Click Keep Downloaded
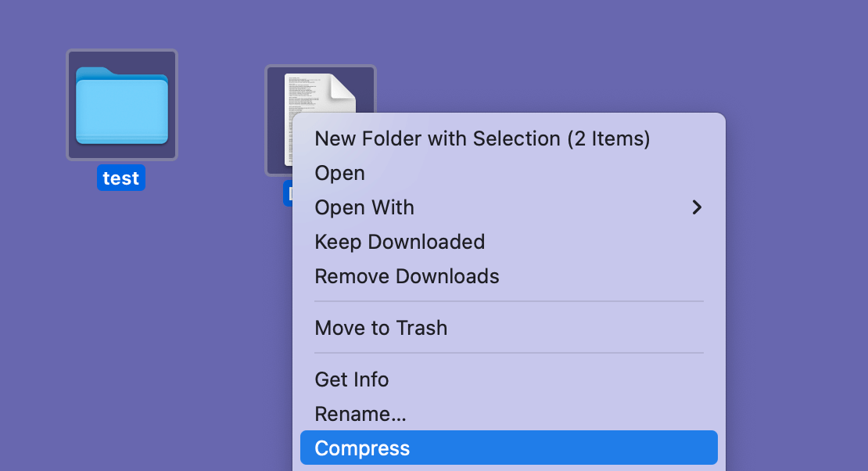Viewport: 868px width, 471px height. 400,242
